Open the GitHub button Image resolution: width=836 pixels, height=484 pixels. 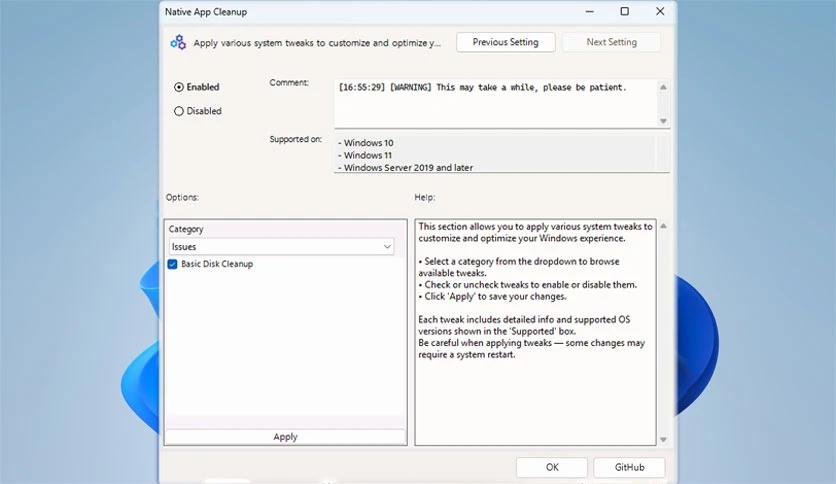[x=629, y=467]
